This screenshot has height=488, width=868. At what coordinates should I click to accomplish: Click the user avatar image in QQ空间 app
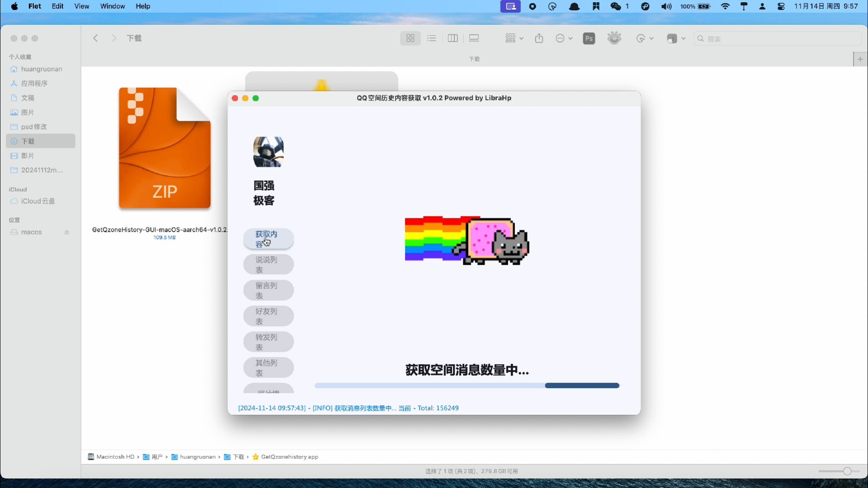[268, 152]
